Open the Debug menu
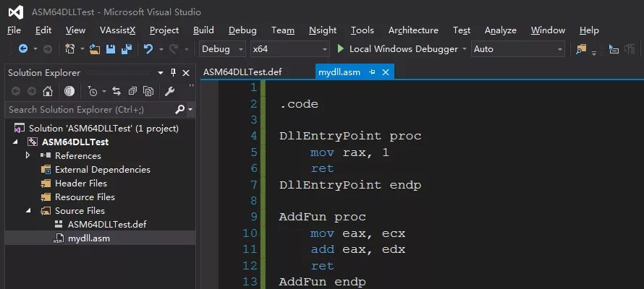The image size is (644, 289). pyautogui.click(x=242, y=30)
